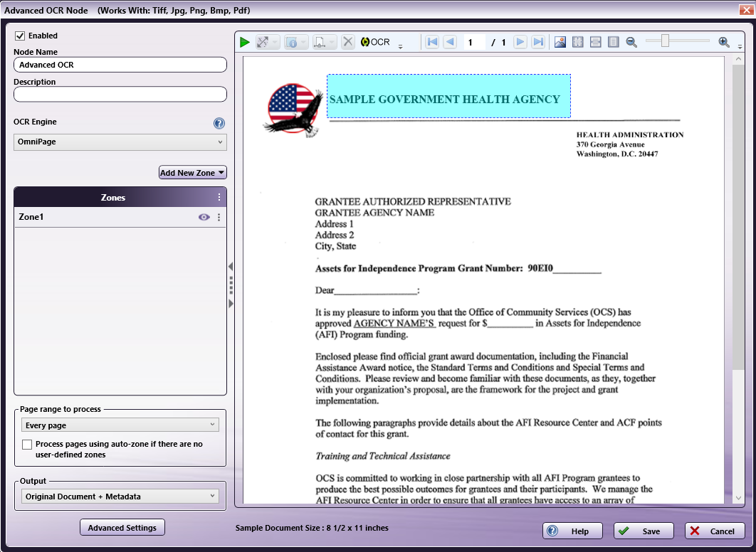Click the zoom in magnifier icon

(724, 42)
